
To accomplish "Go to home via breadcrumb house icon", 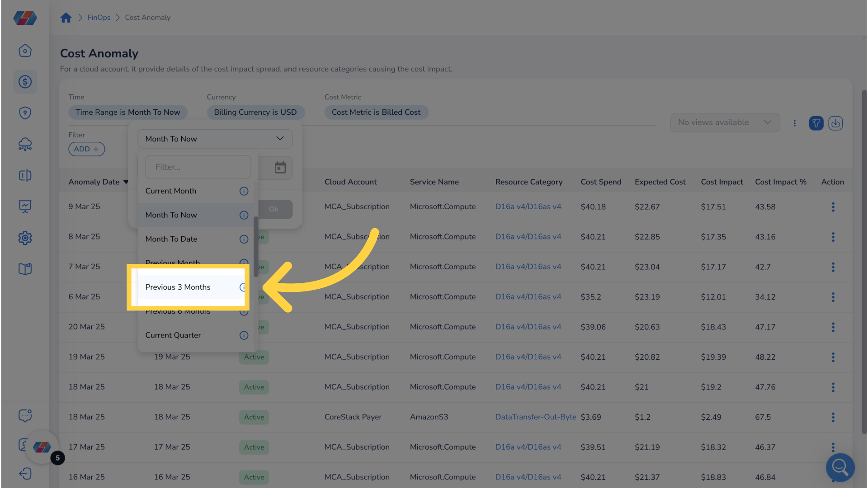I will coord(66,18).
